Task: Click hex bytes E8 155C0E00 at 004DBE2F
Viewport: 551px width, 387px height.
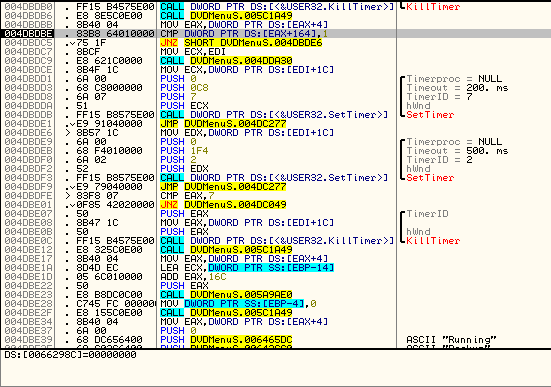Action: coord(109,312)
